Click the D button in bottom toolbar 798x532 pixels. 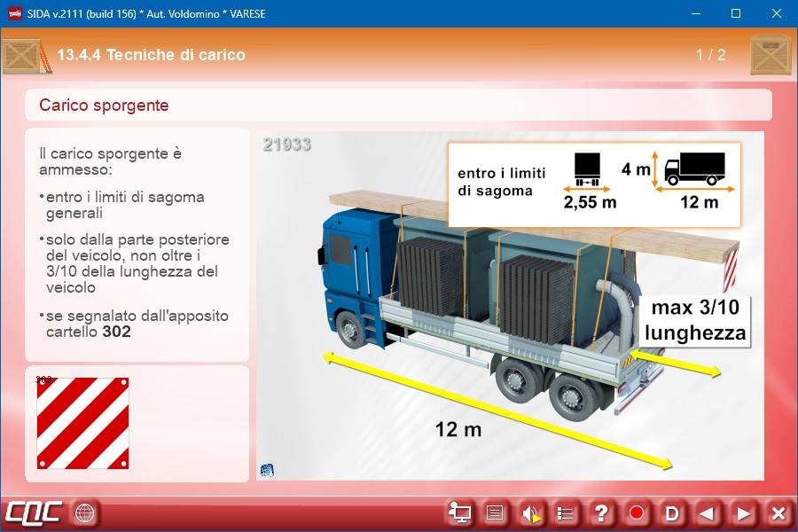(x=672, y=512)
